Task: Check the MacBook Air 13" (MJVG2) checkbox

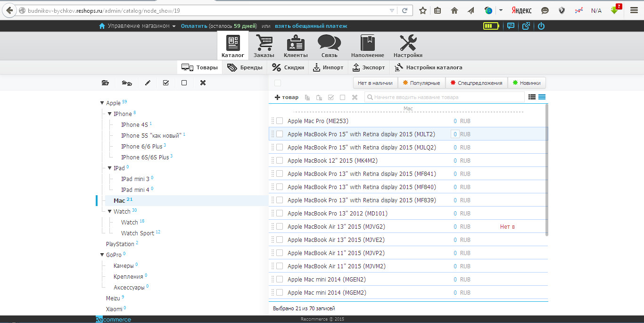Action: point(280,227)
